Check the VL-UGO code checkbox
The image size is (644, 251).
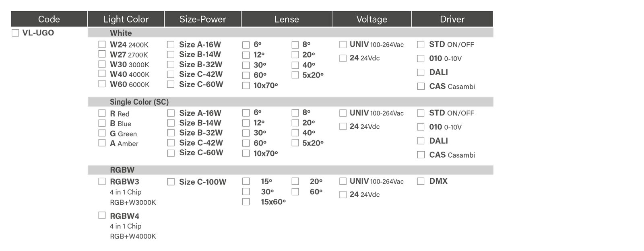[x=15, y=33]
